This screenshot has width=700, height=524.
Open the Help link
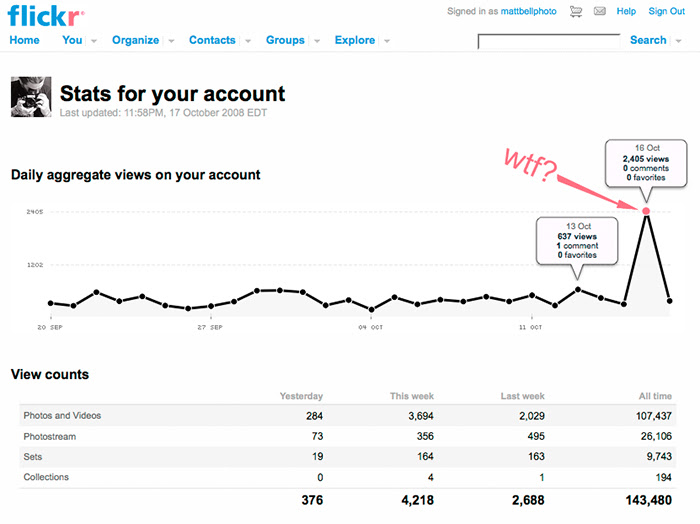(626, 12)
